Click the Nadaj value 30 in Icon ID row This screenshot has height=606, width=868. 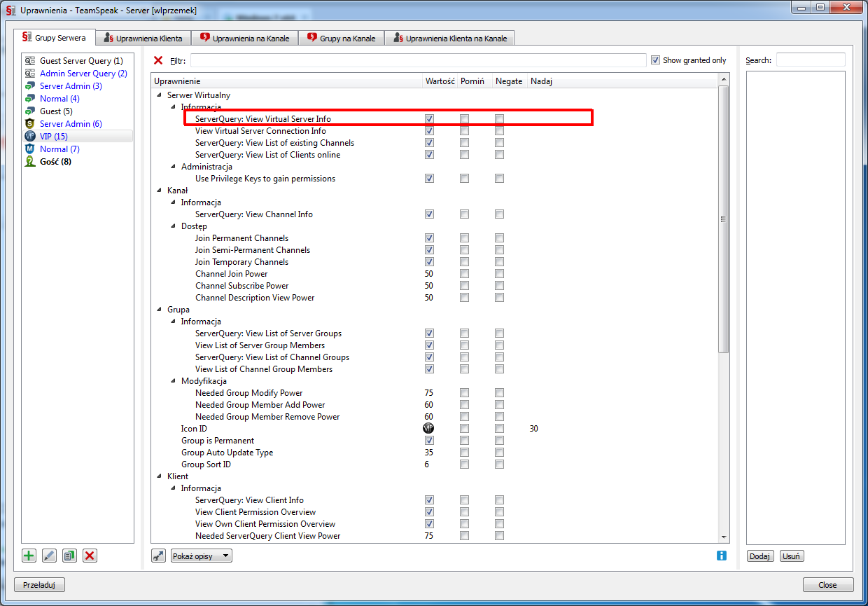[x=534, y=429]
